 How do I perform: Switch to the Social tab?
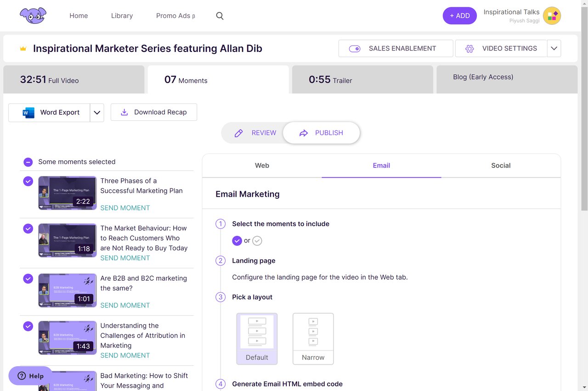pyautogui.click(x=500, y=165)
